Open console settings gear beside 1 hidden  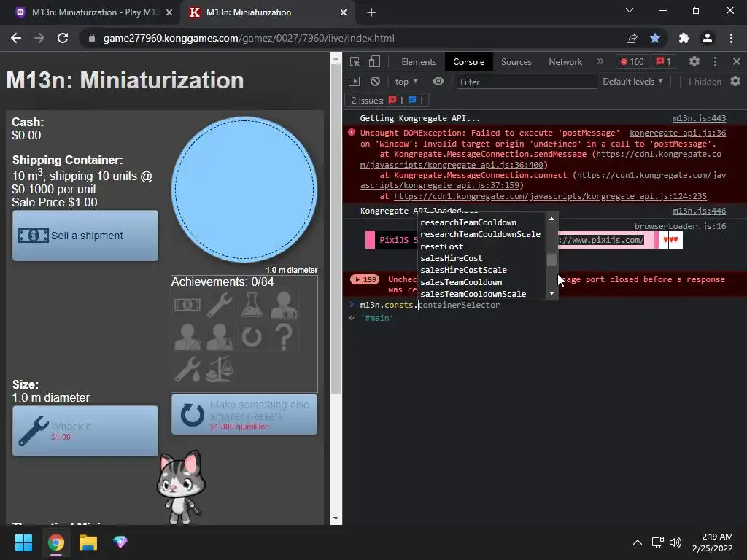tap(735, 82)
